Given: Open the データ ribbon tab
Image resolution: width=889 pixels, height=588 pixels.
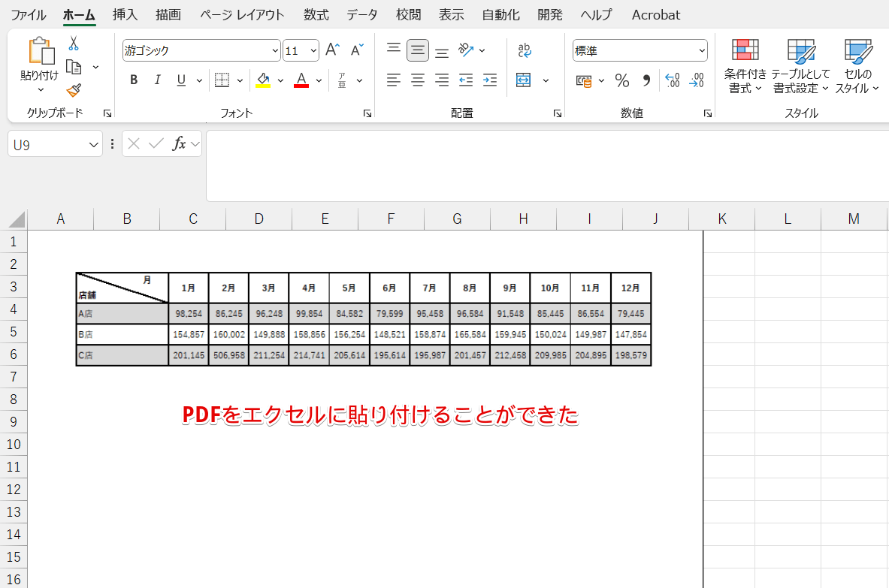Looking at the screenshot, I should coord(361,14).
